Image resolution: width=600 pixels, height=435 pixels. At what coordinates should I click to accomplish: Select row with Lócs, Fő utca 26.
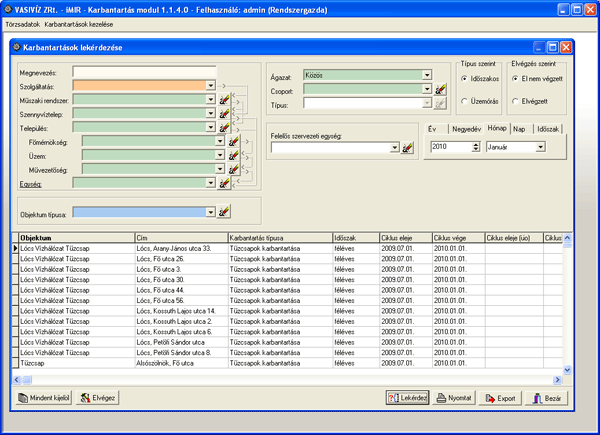[x=287, y=259]
